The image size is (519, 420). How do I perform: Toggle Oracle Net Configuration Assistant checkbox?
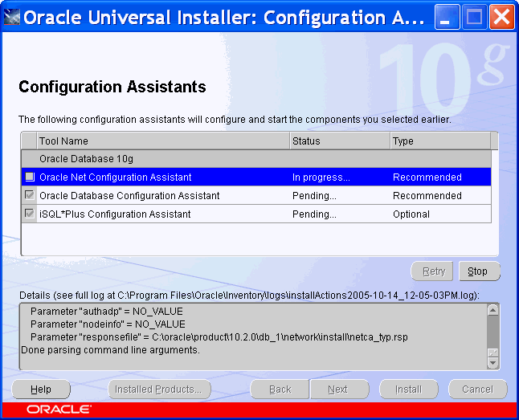coord(30,177)
